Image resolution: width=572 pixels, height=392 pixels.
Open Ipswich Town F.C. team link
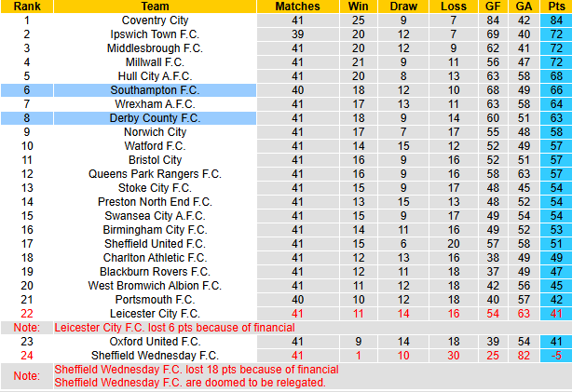pos(155,34)
